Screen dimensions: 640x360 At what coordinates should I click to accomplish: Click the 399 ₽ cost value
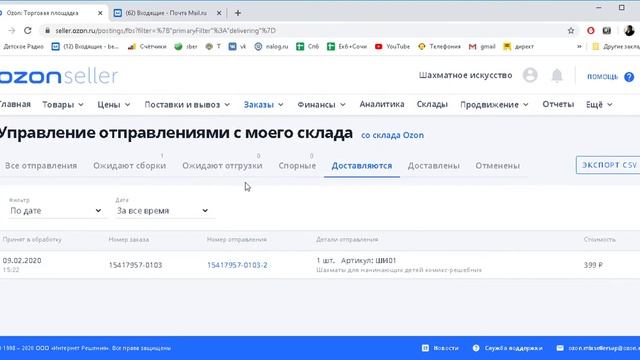coord(593,265)
